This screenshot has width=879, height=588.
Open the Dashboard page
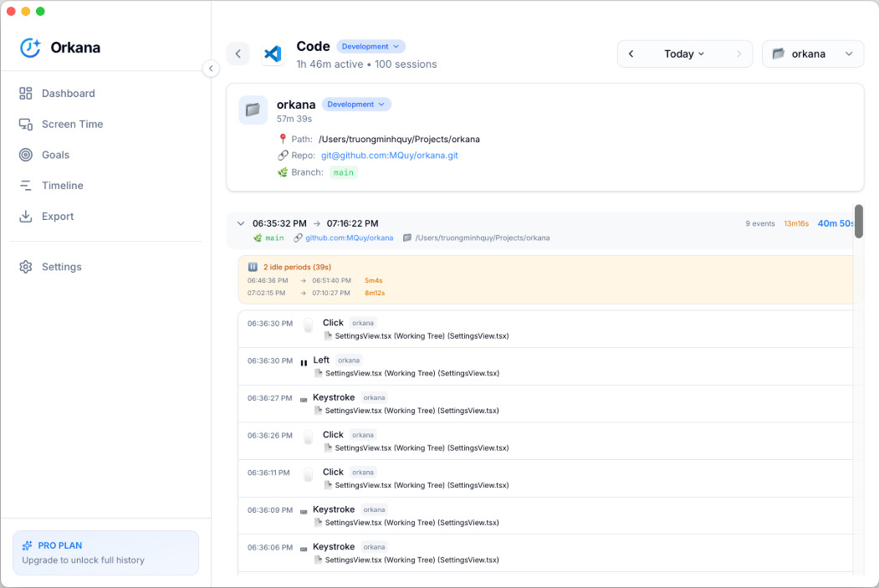click(68, 94)
